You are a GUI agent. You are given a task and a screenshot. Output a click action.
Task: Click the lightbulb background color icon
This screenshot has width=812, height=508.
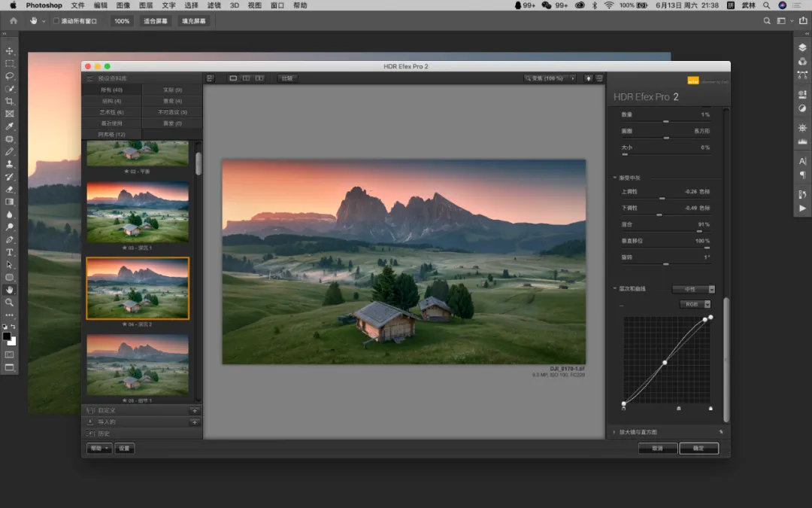click(589, 78)
